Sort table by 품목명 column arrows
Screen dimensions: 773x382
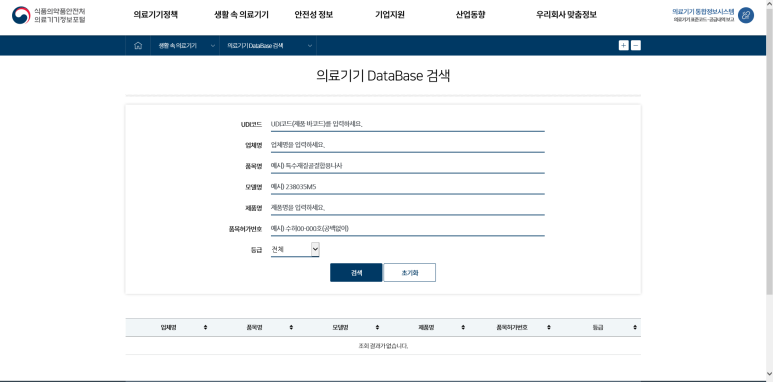[x=291, y=327]
